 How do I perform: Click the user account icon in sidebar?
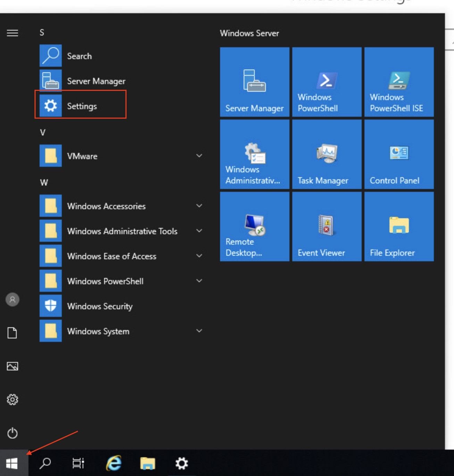13,299
